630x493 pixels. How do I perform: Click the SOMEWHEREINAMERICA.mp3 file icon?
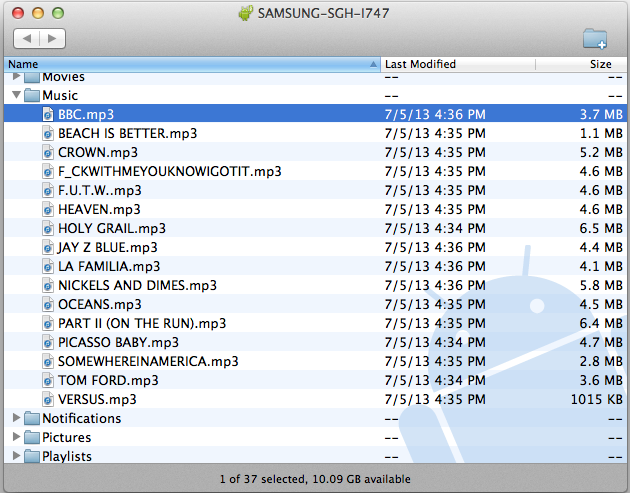click(x=48, y=361)
